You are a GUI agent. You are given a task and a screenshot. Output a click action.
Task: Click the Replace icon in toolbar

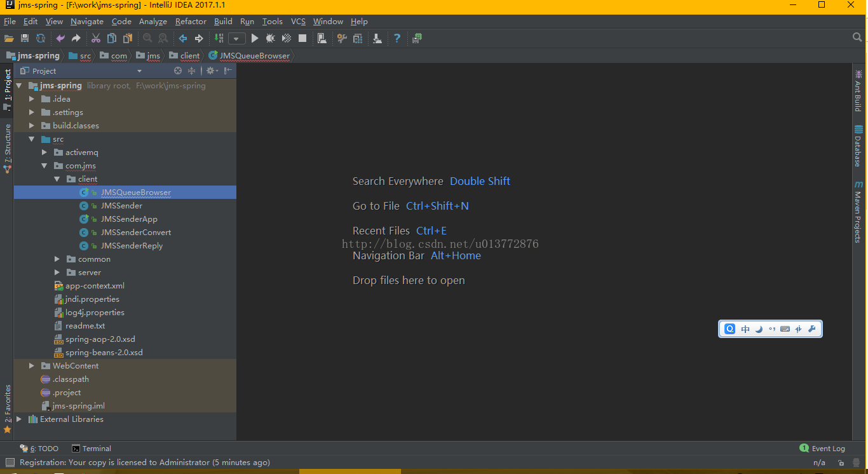tap(163, 38)
